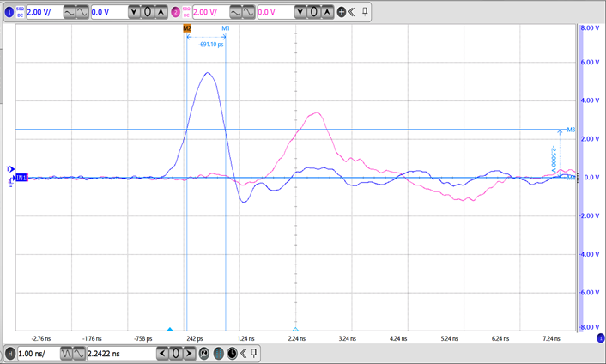Click the 8.00 V top axis label
606x364 pixels.
(591, 28)
